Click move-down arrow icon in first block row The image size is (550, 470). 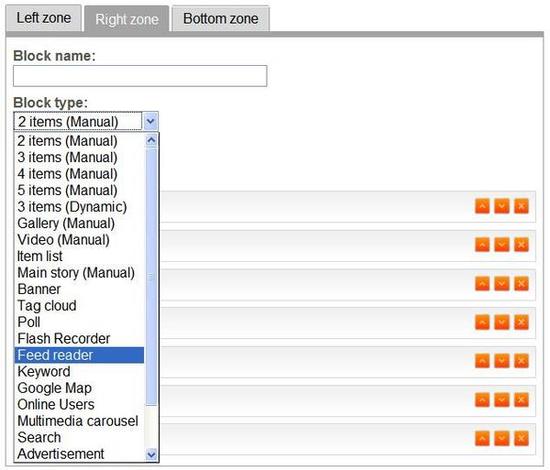coord(502,206)
